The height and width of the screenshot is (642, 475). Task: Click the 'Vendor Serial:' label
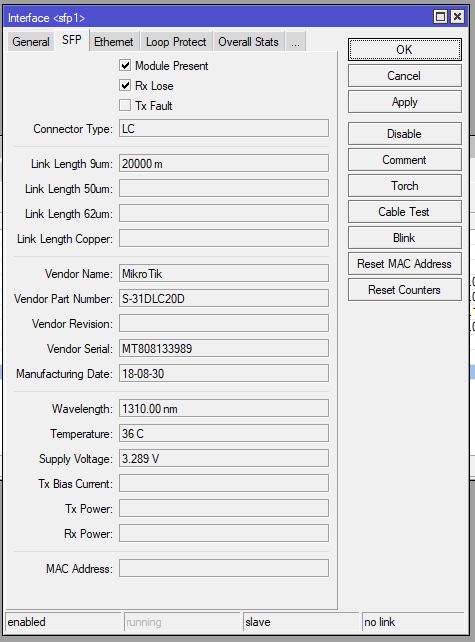(79, 348)
